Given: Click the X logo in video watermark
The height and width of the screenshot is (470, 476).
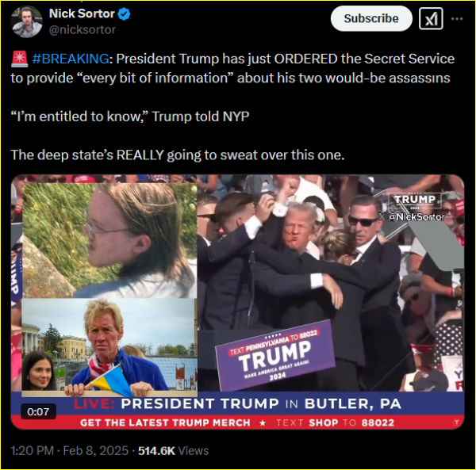Looking at the screenshot, I should pyautogui.click(x=382, y=216).
